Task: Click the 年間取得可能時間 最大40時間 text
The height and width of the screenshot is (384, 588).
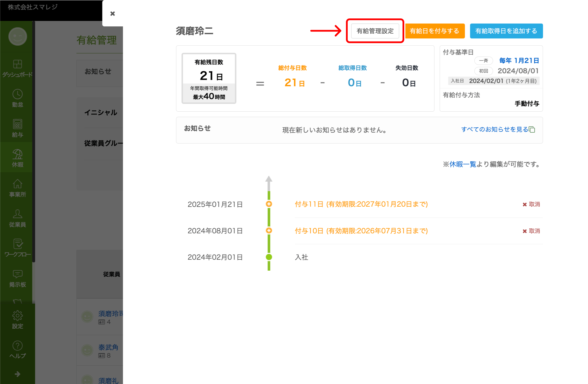Action: pyautogui.click(x=209, y=93)
